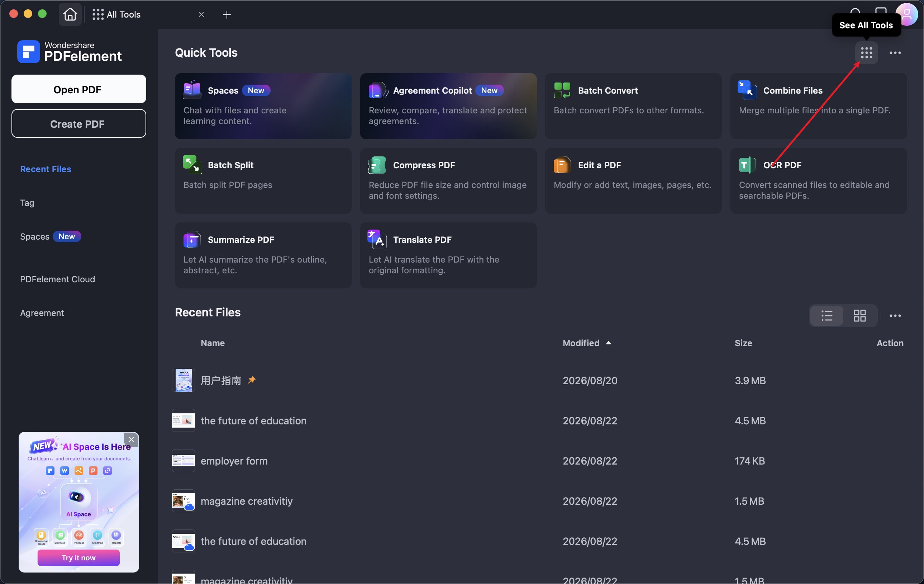This screenshot has height=584, width=924.
Task: Go to the Home icon tab
Action: pyautogui.click(x=70, y=15)
